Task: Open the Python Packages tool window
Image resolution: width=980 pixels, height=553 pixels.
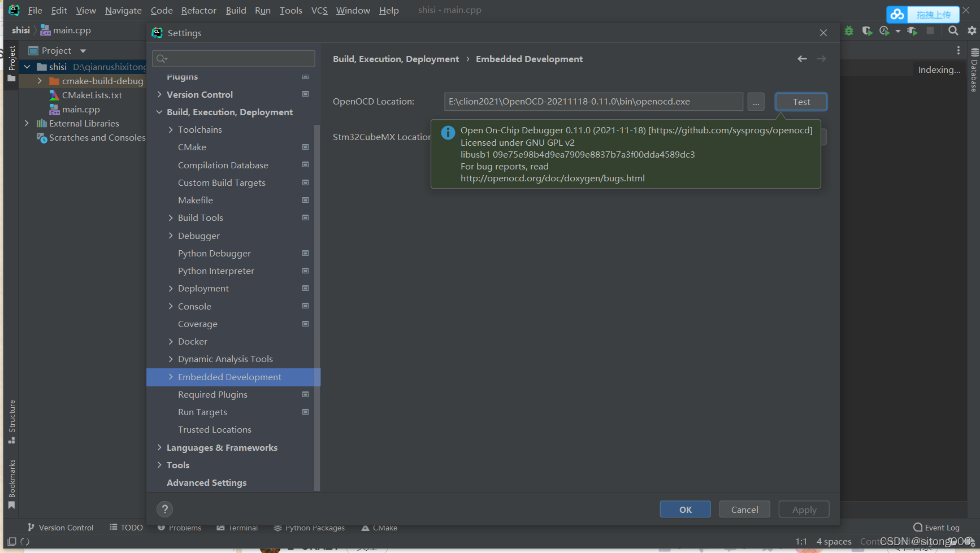Action: tap(309, 528)
